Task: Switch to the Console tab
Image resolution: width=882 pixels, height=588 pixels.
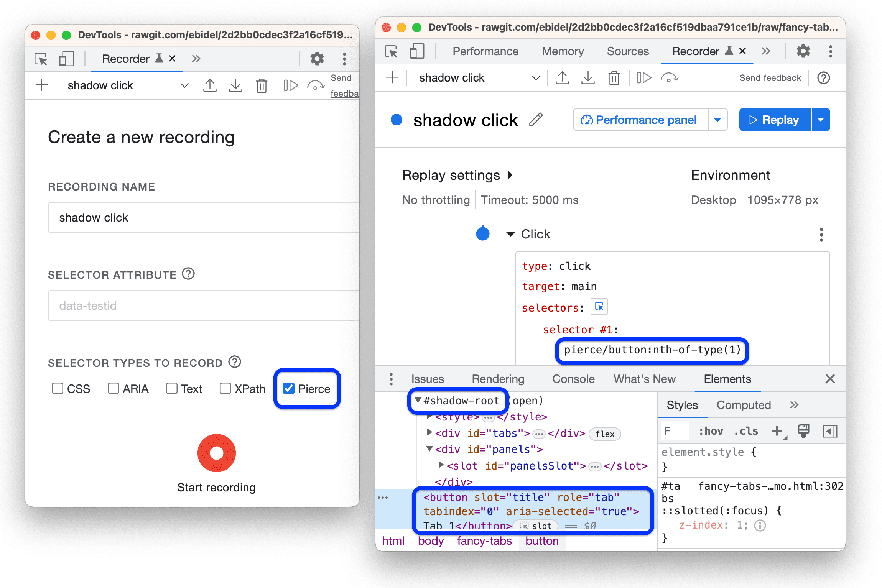Action: (572, 379)
